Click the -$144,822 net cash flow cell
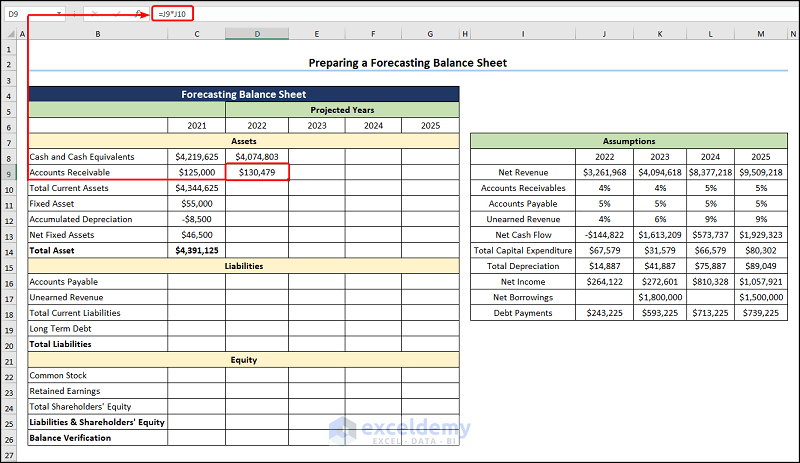Image resolution: width=800 pixels, height=463 pixels. click(604, 235)
